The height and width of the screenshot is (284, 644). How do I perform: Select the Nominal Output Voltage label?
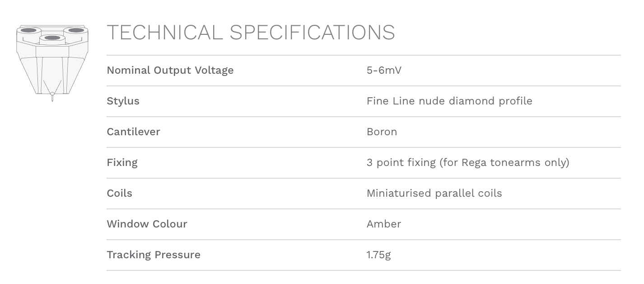[x=170, y=70]
